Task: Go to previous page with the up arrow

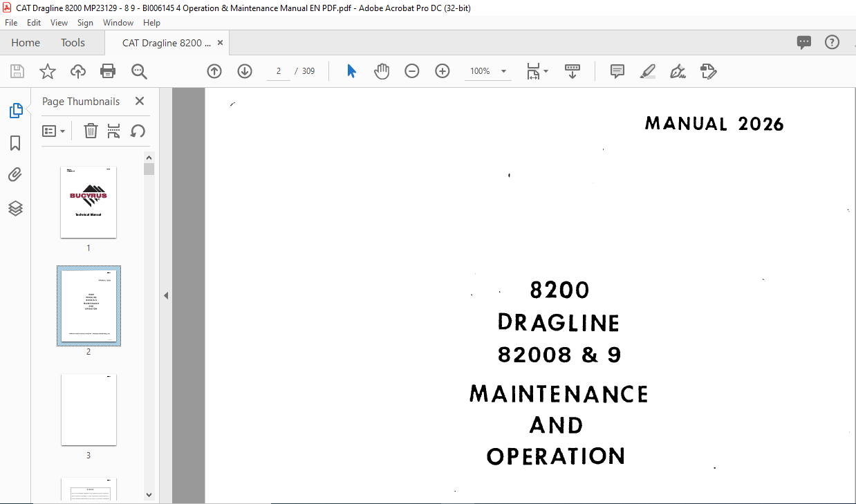Action: point(214,71)
